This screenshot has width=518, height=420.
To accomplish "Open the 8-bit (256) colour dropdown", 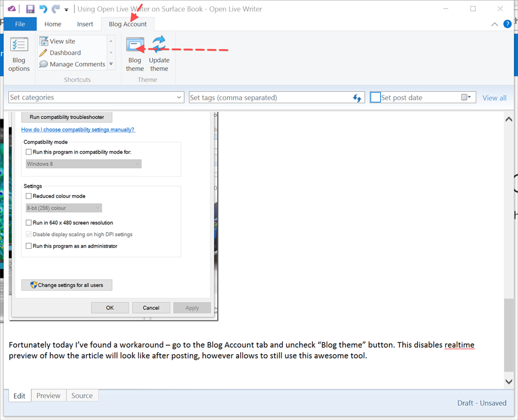I will 64,208.
